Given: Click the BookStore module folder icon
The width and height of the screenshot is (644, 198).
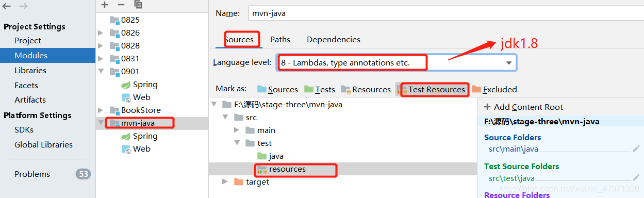Looking at the screenshot, I should (x=114, y=110).
